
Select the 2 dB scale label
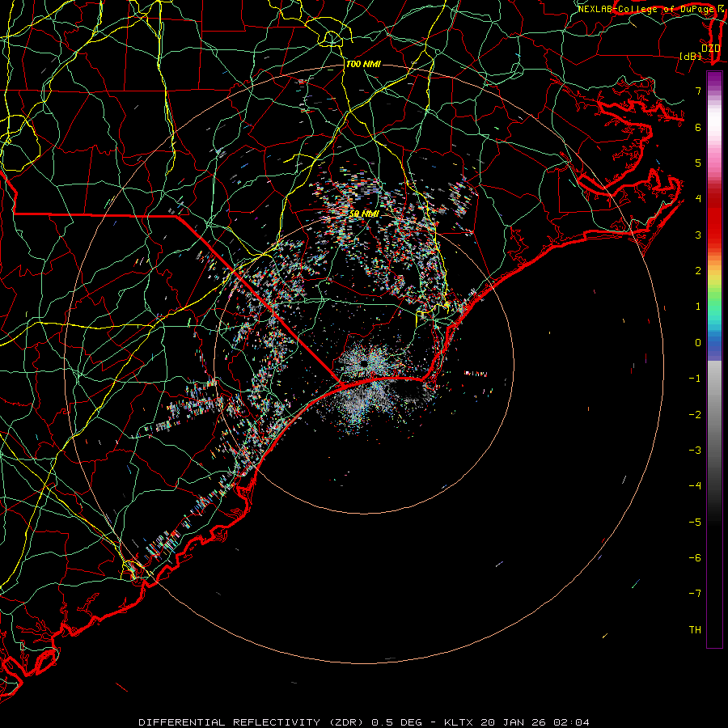click(x=698, y=271)
